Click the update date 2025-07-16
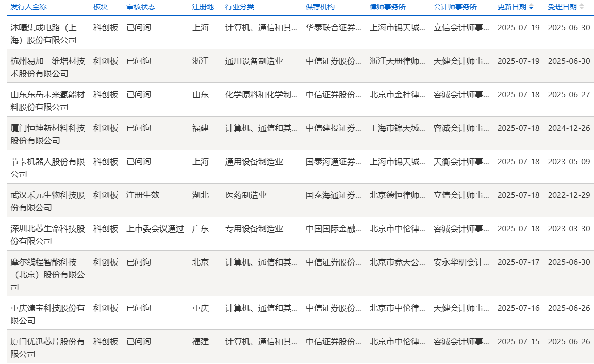Image resolution: width=594 pixels, height=364 pixels. pyautogui.click(x=518, y=308)
